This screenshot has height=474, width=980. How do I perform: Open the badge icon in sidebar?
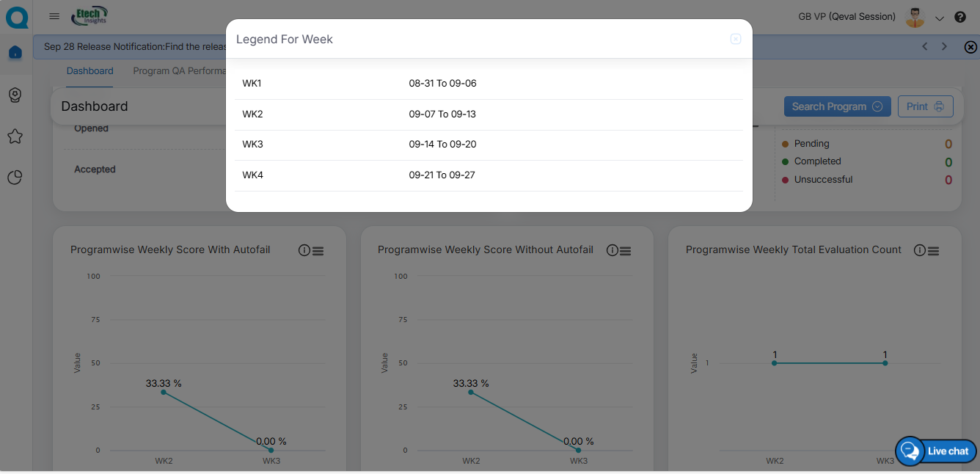click(x=15, y=95)
